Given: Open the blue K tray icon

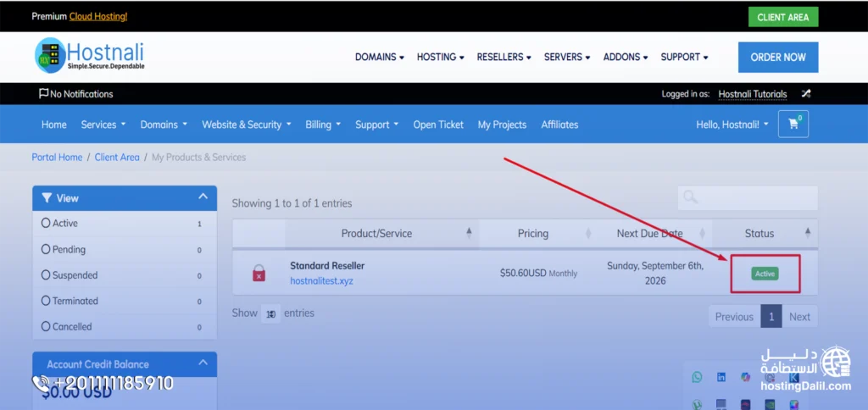Looking at the screenshot, I should point(794,377).
